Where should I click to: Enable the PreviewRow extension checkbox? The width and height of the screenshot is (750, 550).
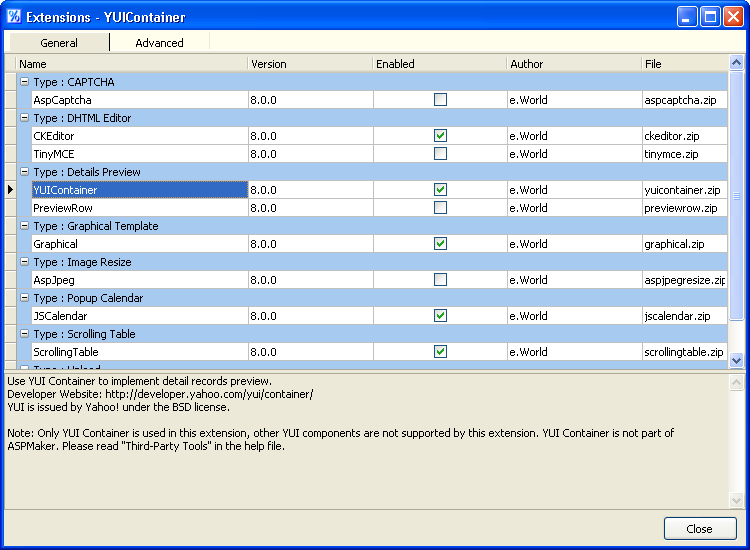point(440,208)
